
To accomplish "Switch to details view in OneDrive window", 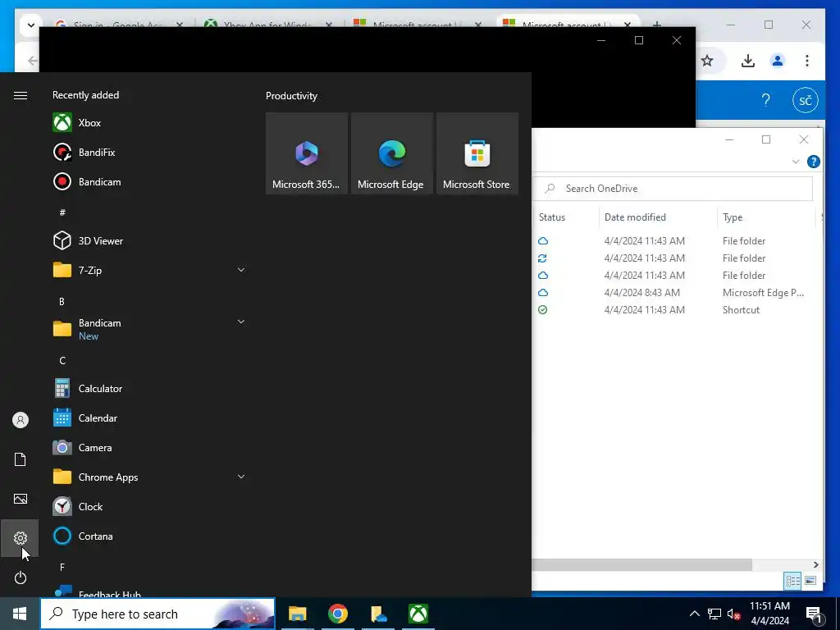I will pyautogui.click(x=793, y=581).
